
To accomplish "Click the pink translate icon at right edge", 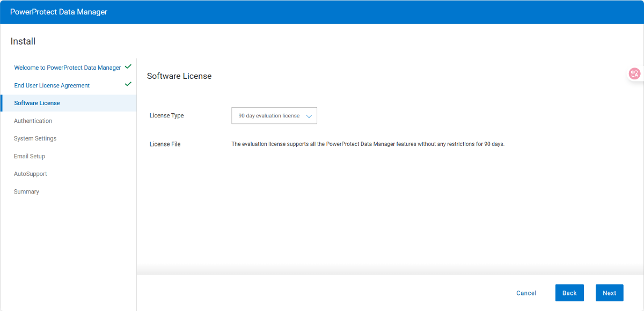I will pos(635,74).
